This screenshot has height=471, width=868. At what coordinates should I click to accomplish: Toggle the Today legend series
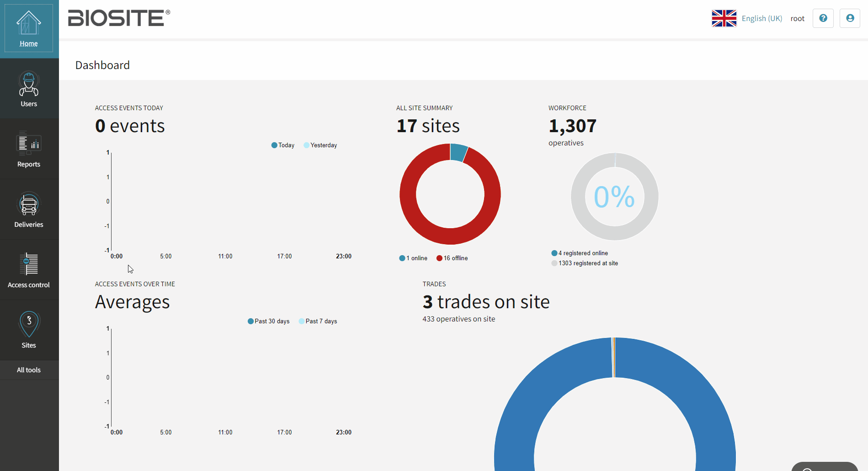coord(283,145)
